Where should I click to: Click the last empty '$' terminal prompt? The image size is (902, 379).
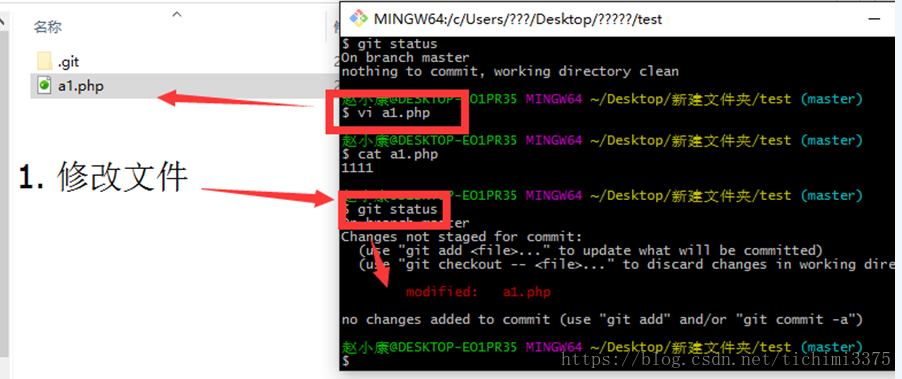coord(345,361)
